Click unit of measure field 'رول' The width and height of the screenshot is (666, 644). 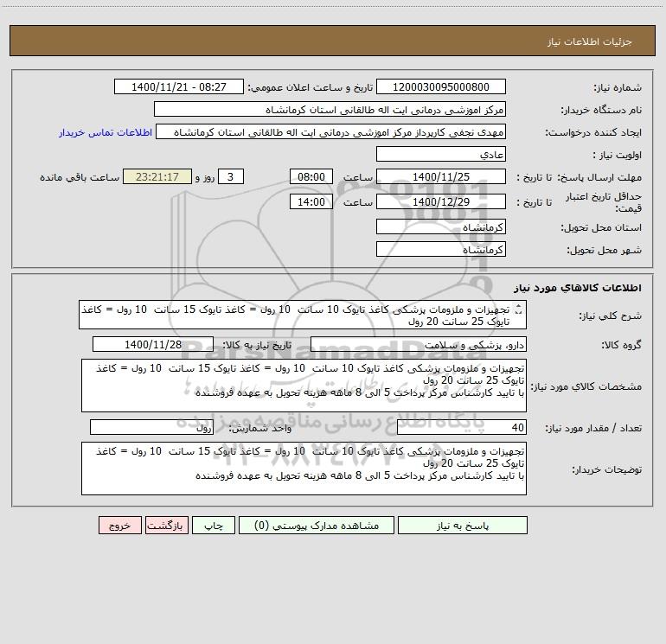pos(151,428)
